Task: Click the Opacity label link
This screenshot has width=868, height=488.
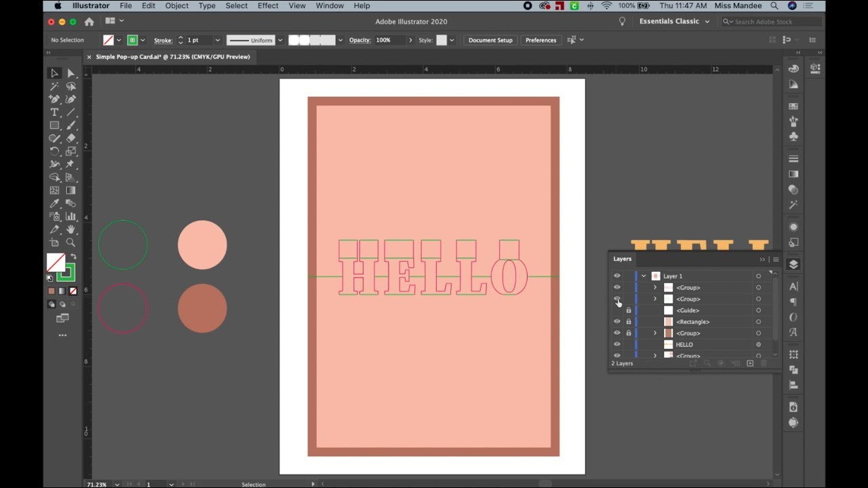Action: (x=359, y=40)
